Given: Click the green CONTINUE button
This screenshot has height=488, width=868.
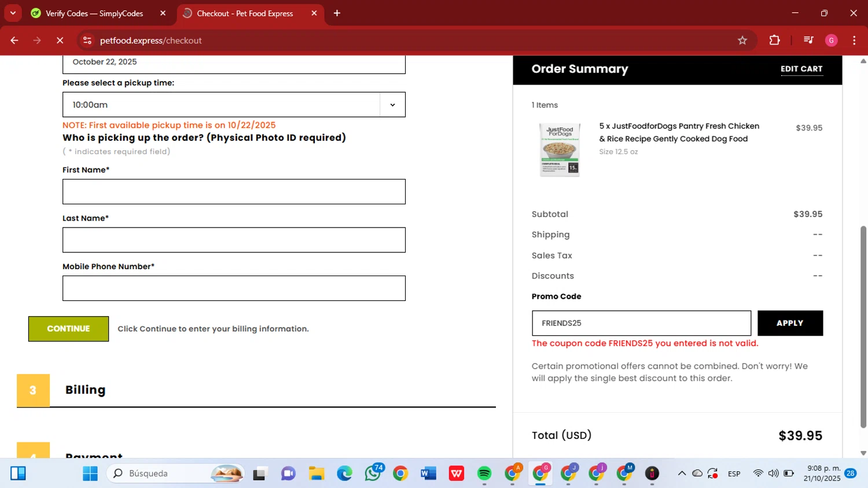Looking at the screenshot, I should [x=68, y=329].
